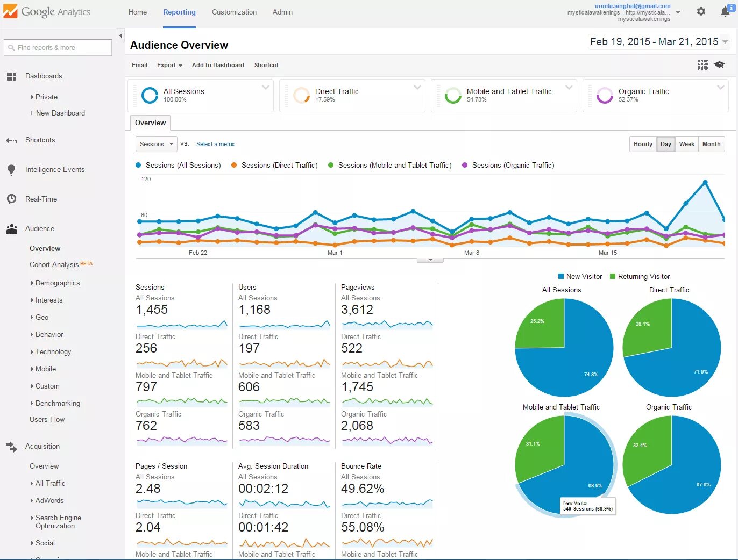Click the Acquisition arrows icon
738x560 pixels.
tap(11, 447)
